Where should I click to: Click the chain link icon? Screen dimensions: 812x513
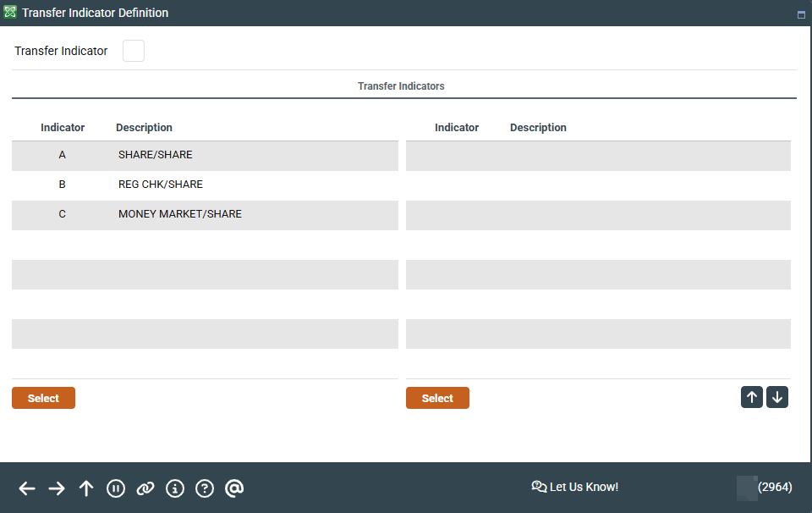(x=145, y=488)
